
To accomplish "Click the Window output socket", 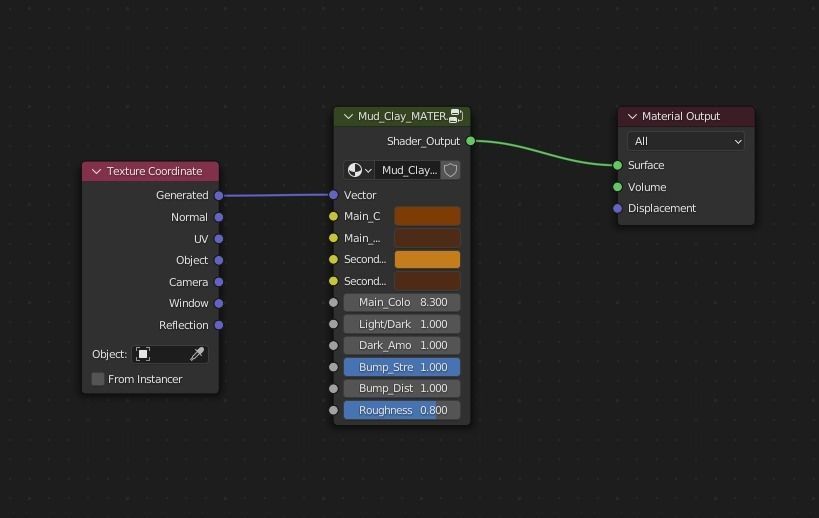I will [x=219, y=303].
